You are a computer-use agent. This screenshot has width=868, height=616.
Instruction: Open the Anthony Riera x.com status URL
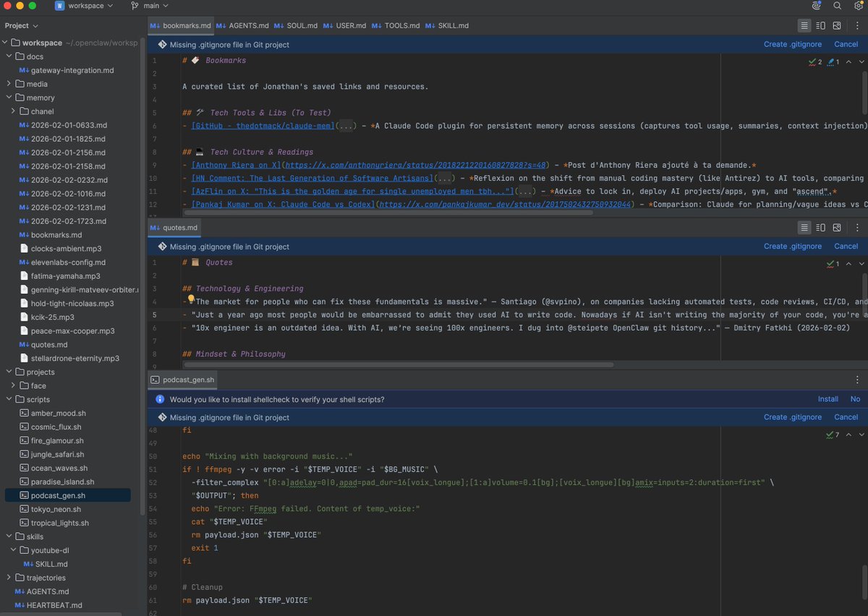click(414, 165)
